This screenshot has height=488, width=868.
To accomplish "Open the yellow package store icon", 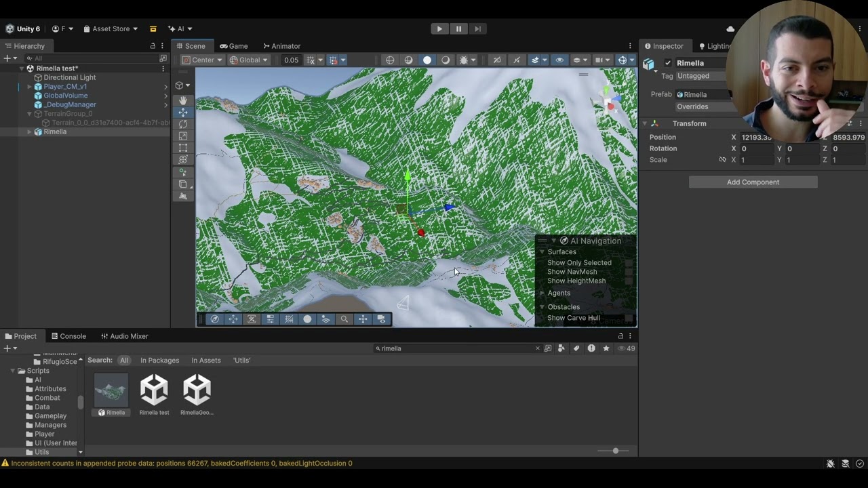I will click(x=153, y=29).
